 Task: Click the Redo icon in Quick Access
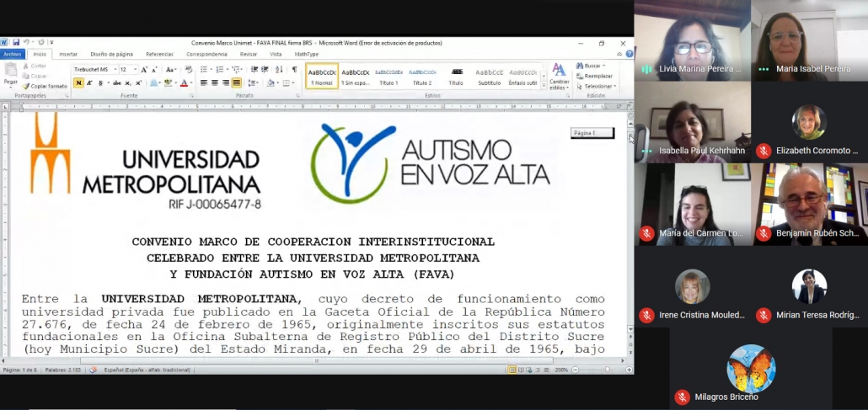(41, 43)
